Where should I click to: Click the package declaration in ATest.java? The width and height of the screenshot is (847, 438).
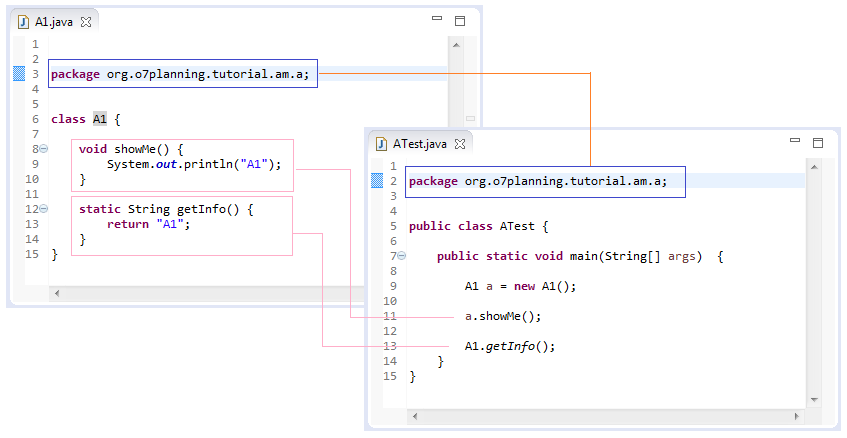pos(538,181)
